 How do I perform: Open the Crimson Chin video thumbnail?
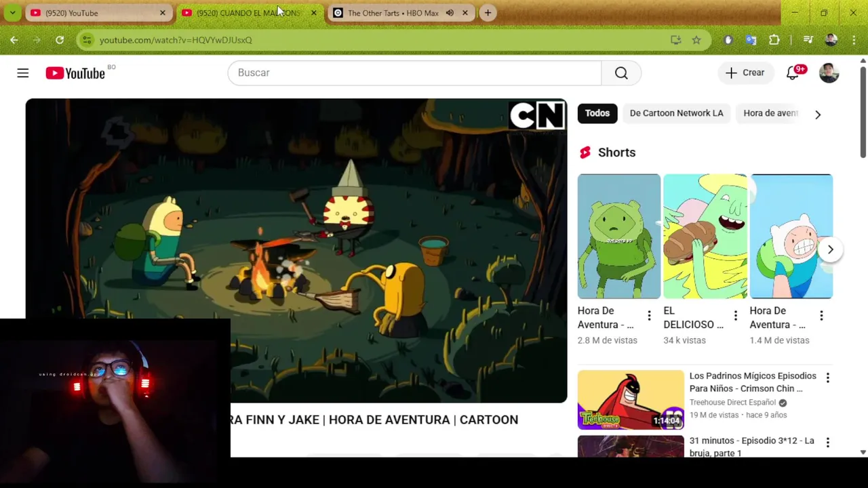[x=631, y=400]
